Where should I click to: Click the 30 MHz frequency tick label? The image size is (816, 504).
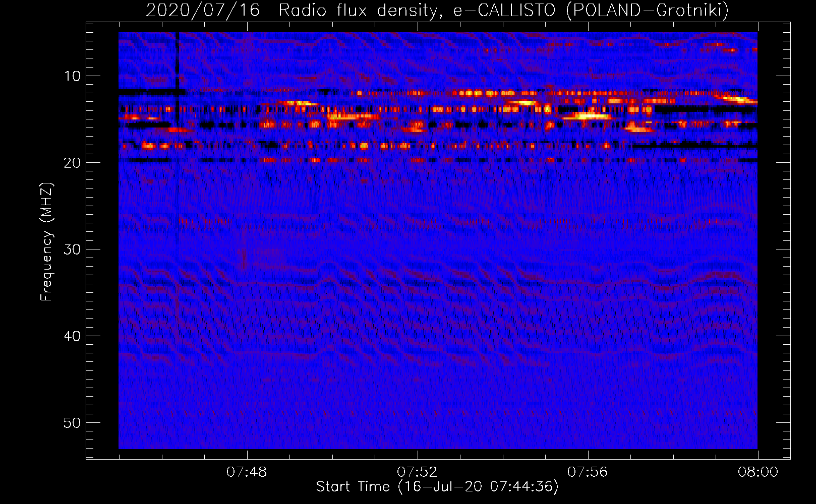point(73,249)
